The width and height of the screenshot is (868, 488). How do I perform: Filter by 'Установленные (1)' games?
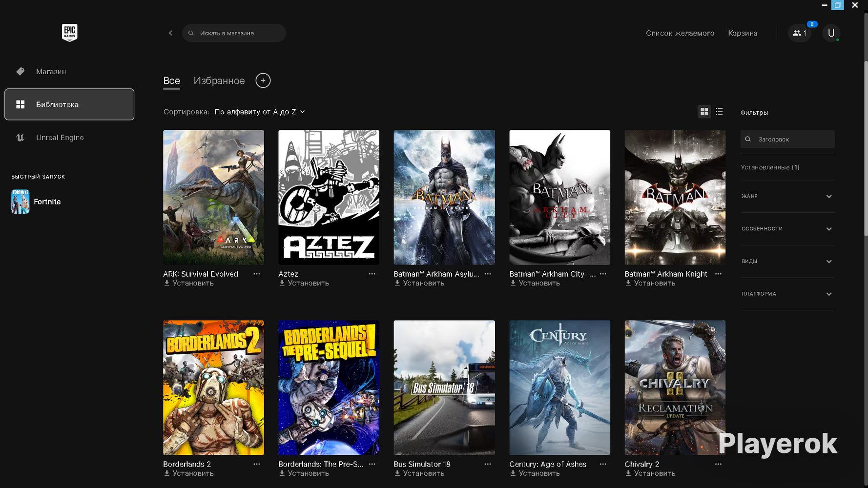(770, 167)
